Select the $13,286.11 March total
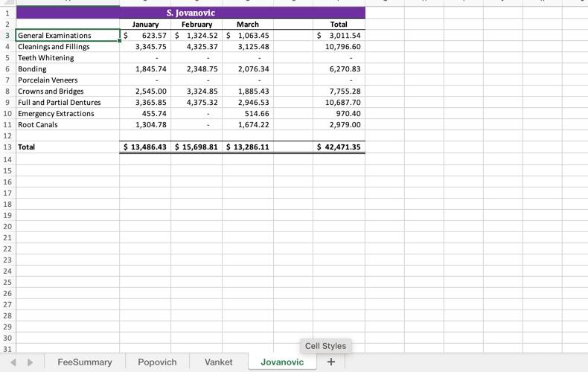The image size is (588, 372). [248, 147]
